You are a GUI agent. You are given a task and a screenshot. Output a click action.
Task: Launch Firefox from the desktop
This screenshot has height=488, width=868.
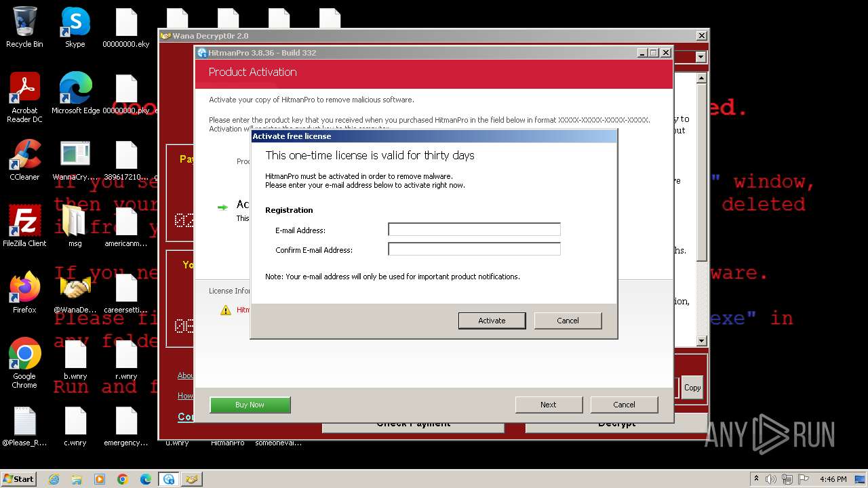(x=24, y=293)
